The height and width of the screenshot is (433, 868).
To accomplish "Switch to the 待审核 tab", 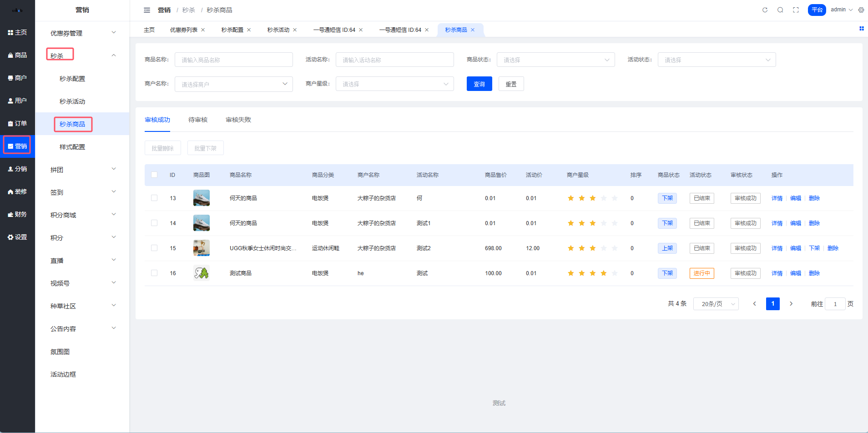I will pos(198,120).
